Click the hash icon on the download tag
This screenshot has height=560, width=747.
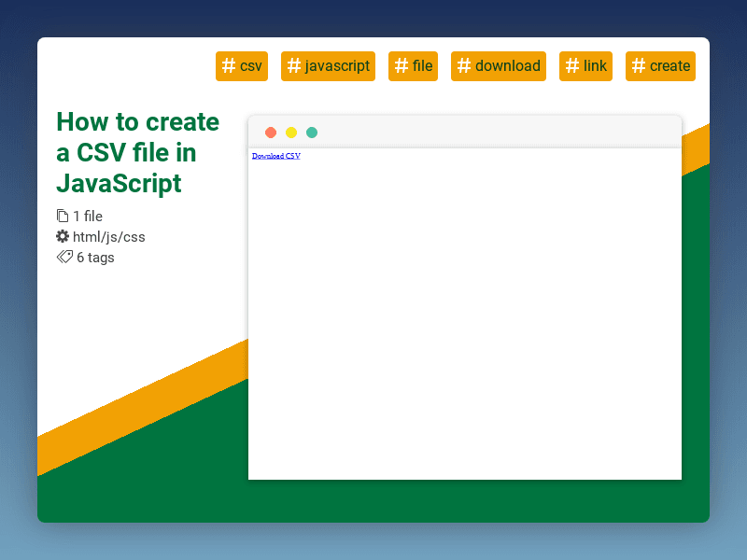462,66
